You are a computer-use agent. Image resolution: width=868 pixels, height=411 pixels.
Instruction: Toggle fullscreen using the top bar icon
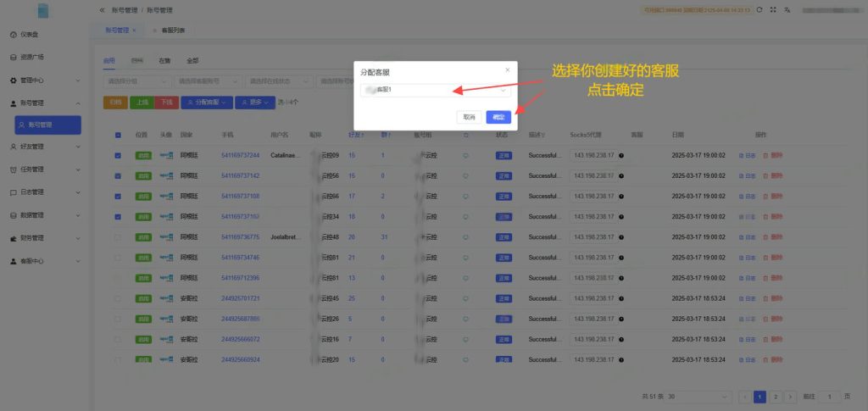773,10
